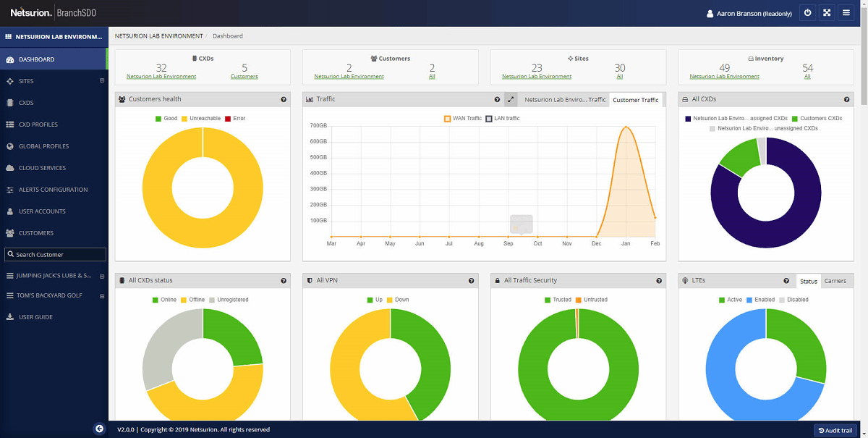The height and width of the screenshot is (438, 868).
Task: Open the Audit trail
Action: (x=835, y=430)
